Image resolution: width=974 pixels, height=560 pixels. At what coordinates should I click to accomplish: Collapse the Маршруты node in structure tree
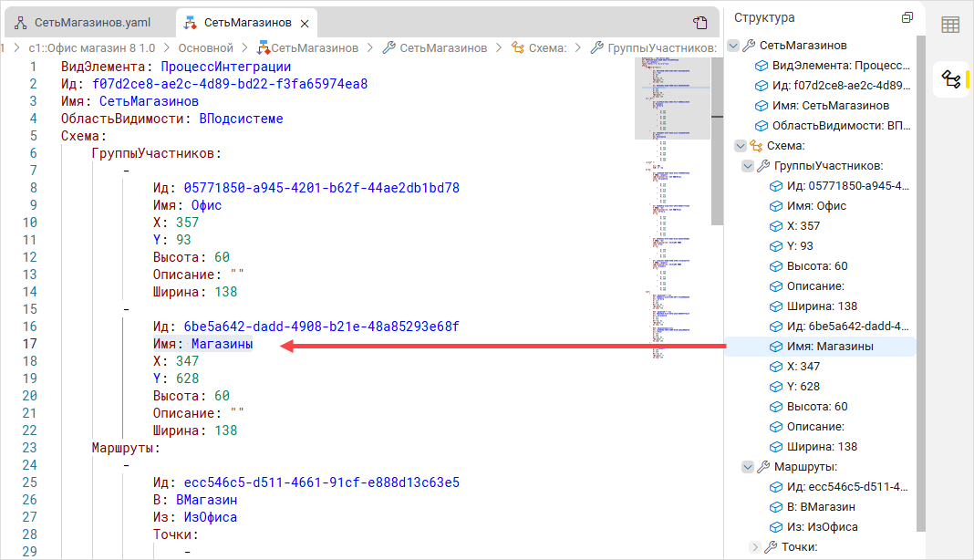pos(748,467)
